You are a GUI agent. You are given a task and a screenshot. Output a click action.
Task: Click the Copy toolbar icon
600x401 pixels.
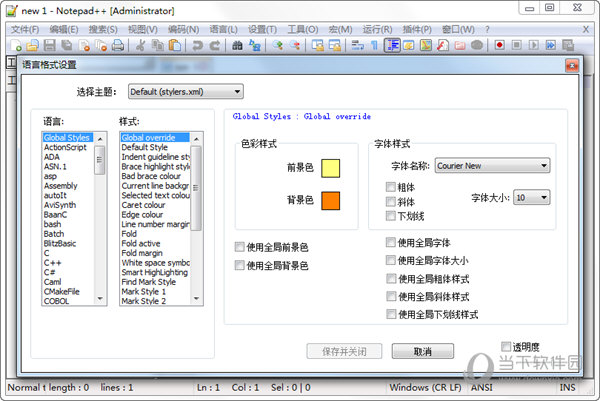158,46
